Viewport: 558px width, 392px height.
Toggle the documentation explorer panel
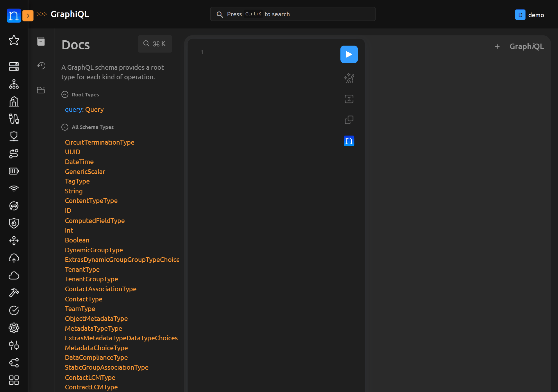(x=41, y=41)
